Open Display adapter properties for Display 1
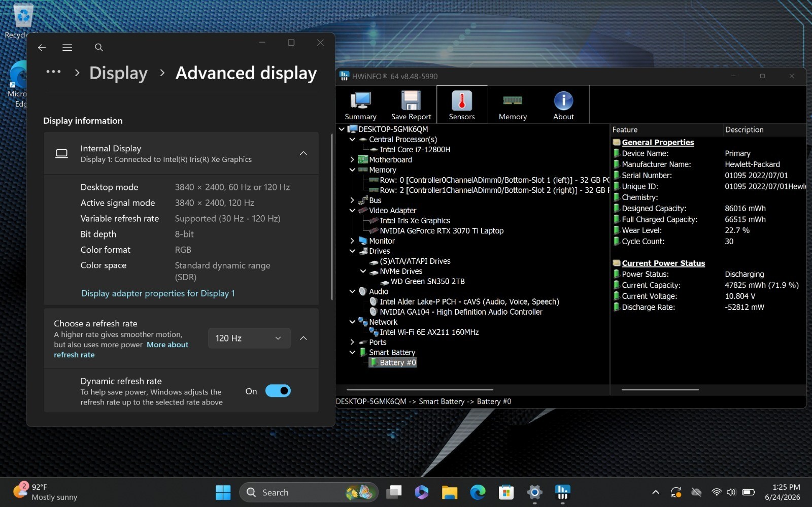The height and width of the screenshot is (507, 812). click(x=158, y=293)
